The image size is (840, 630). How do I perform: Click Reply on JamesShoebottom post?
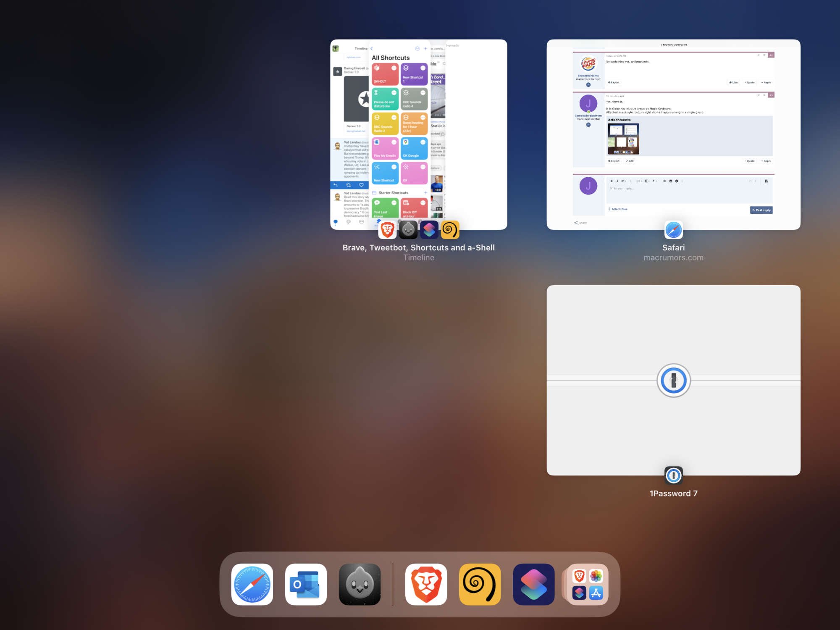click(766, 161)
